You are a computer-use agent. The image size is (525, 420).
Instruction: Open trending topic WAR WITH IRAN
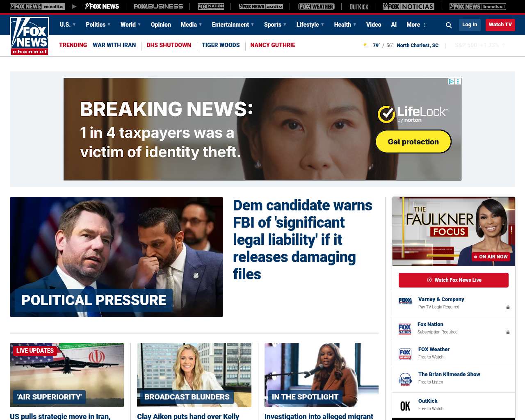coord(114,45)
